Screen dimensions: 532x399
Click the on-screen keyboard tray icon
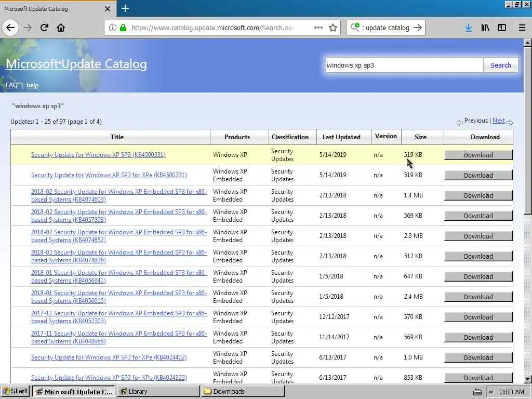pyautogui.click(x=477, y=392)
